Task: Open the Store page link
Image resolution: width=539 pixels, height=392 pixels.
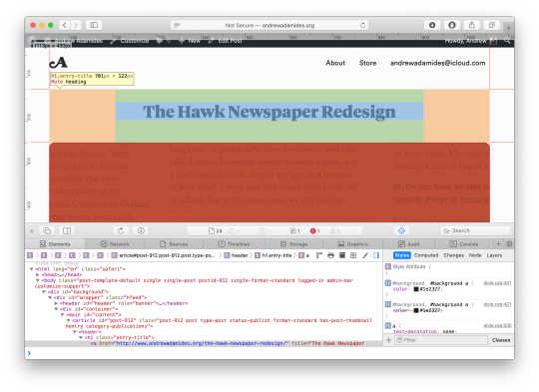Action: [x=367, y=63]
